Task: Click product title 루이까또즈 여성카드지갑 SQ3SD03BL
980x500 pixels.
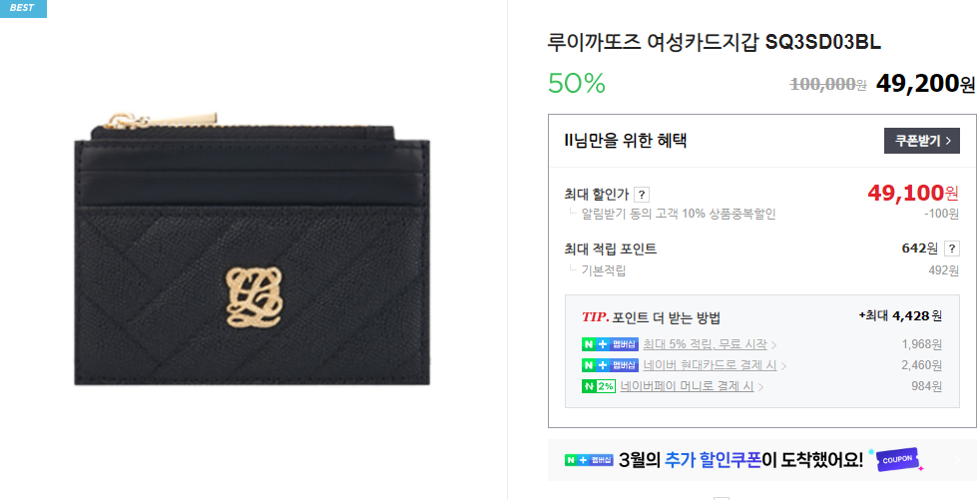Action: tap(715, 42)
